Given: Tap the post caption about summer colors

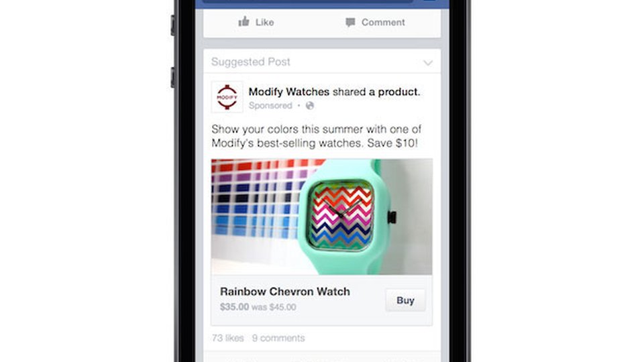Looking at the screenshot, I should click(316, 136).
